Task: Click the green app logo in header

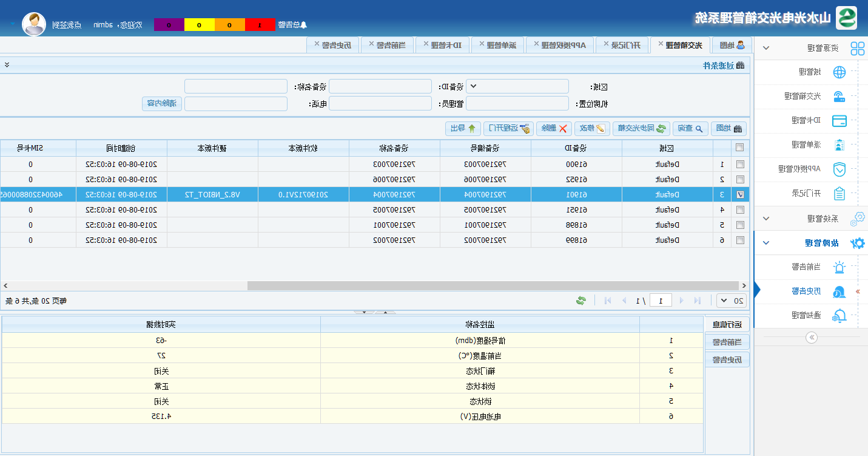Action: (846, 18)
